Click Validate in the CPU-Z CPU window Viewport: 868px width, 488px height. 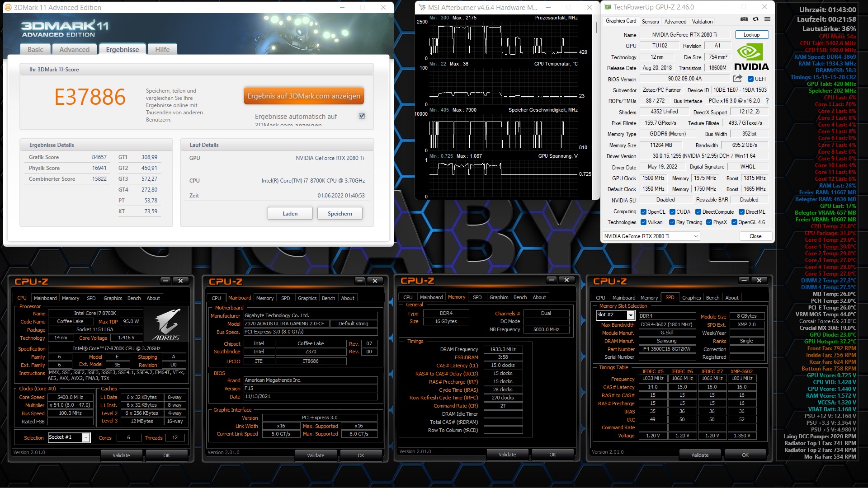[121, 455]
